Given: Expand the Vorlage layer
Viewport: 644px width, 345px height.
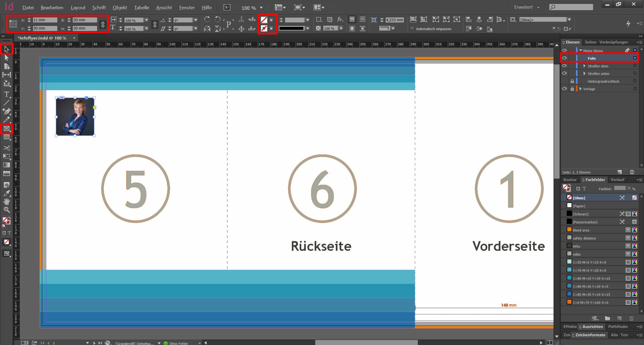Looking at the screenshot, I should 580,89.
